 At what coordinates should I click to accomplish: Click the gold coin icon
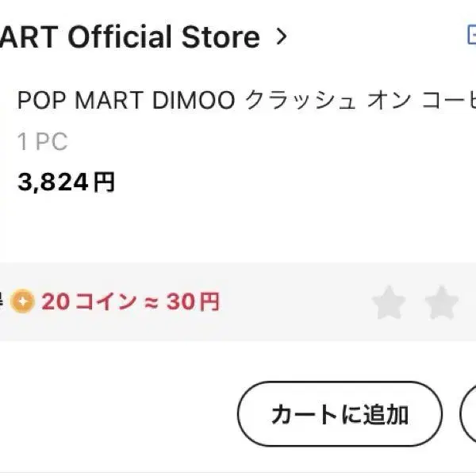pos(22,302)
